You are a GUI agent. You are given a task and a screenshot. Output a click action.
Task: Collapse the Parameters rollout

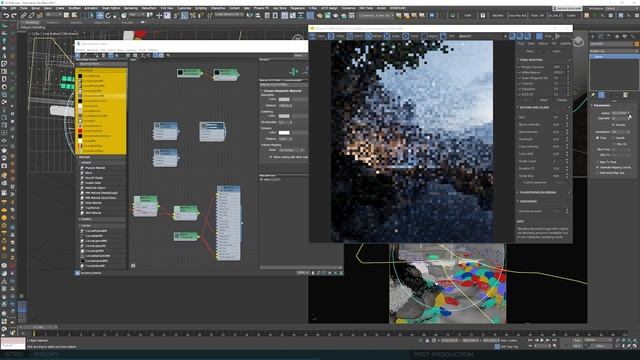point(602,105)
